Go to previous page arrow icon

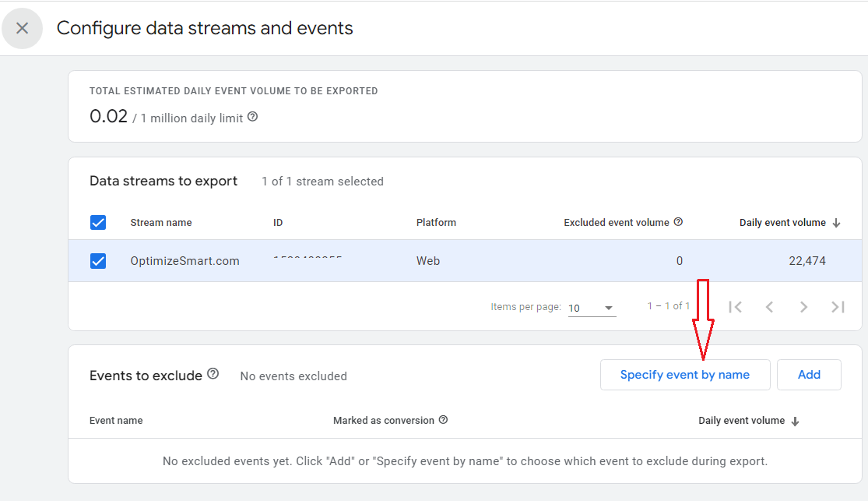(769, 306)
